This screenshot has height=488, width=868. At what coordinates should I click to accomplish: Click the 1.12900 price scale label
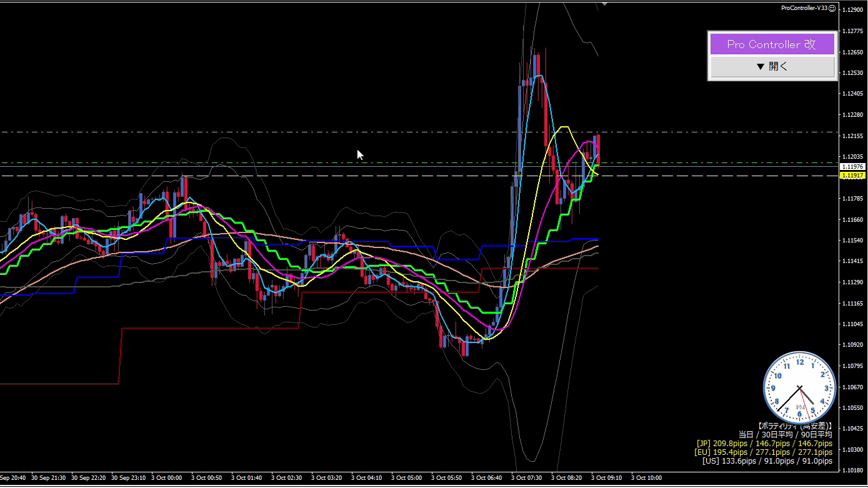point(854,10)
